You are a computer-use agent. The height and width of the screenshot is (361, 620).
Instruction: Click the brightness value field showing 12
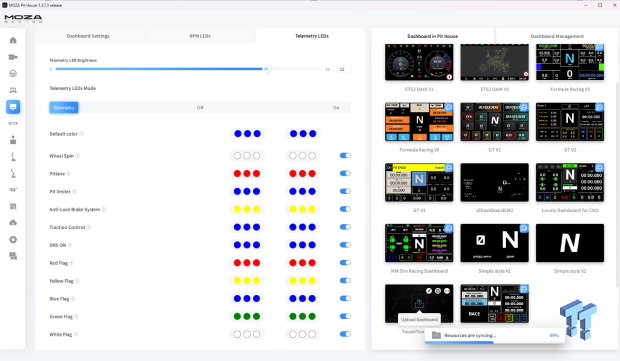(x=342, y=69)
